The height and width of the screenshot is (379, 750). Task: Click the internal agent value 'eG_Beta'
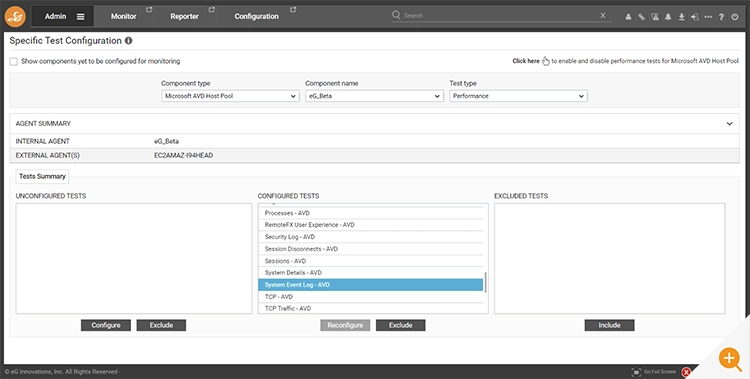click(166, 141)
